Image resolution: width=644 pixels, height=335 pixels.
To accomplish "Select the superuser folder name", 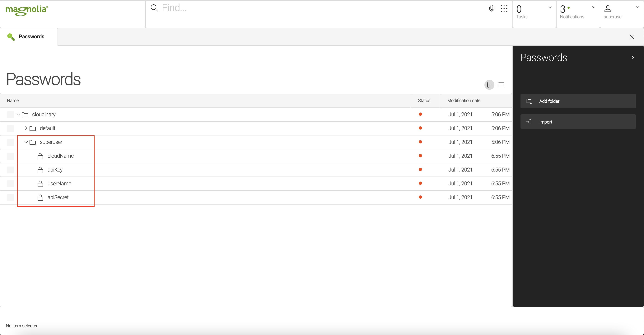I will (x=51, y=142).
